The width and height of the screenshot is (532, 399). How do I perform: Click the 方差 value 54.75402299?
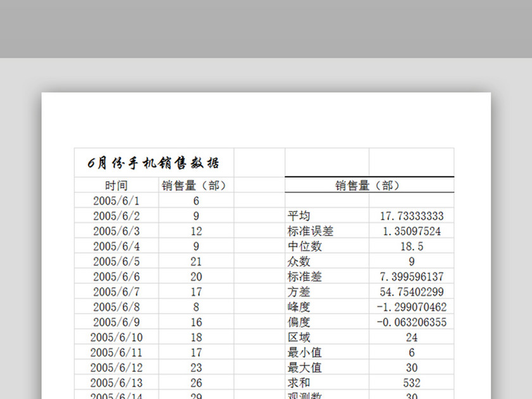click(x=412, y=292)
